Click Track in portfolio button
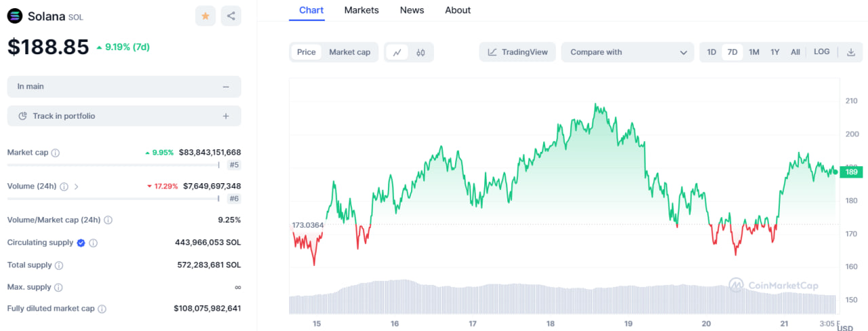Viewport: 868px width, 331px height. [x=124, y=116]
